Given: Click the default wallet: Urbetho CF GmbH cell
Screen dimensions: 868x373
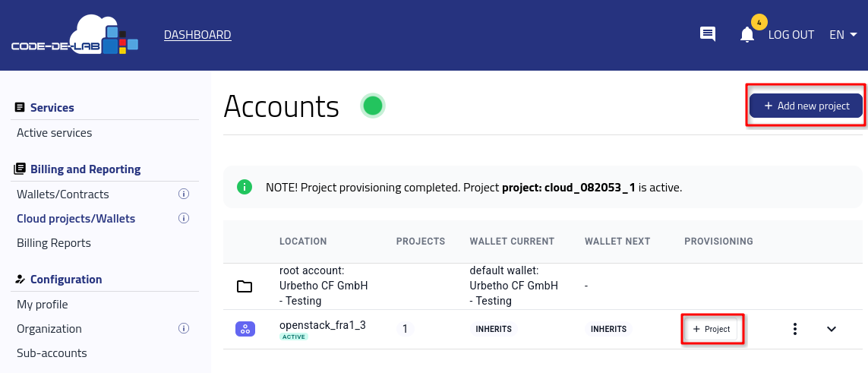Looking at the screenshot, I should [x=513, y=286].
